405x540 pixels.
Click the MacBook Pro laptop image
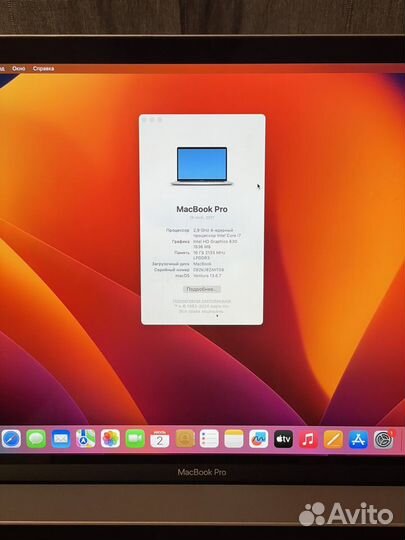pos(202,166)
